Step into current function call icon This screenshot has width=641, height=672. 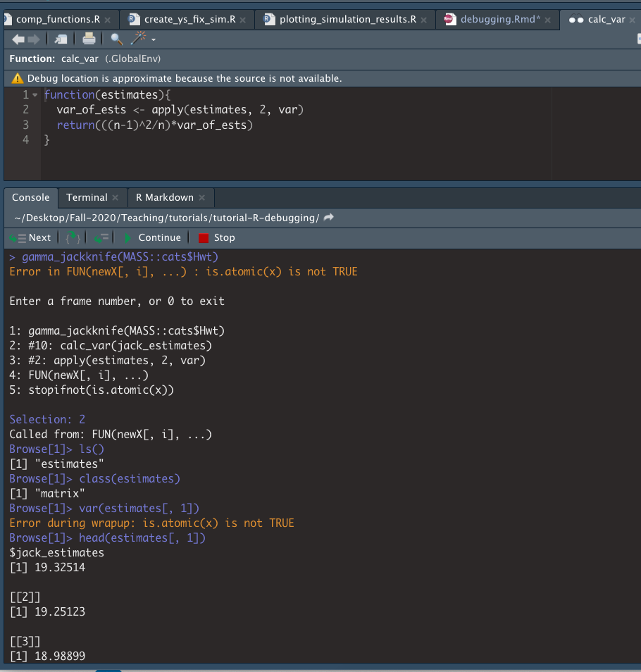click(73, 238)
